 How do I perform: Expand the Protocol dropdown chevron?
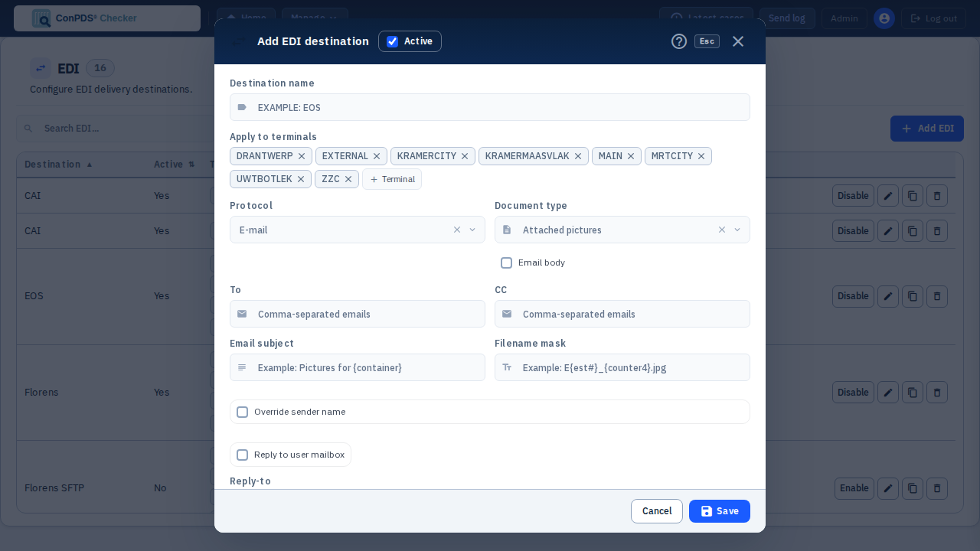click(x=472, y=230)
